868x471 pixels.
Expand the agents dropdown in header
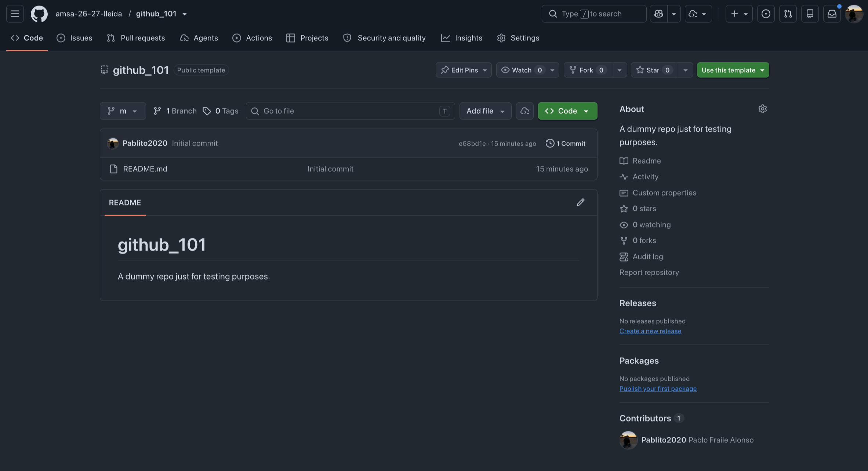[x=698, y=14]
